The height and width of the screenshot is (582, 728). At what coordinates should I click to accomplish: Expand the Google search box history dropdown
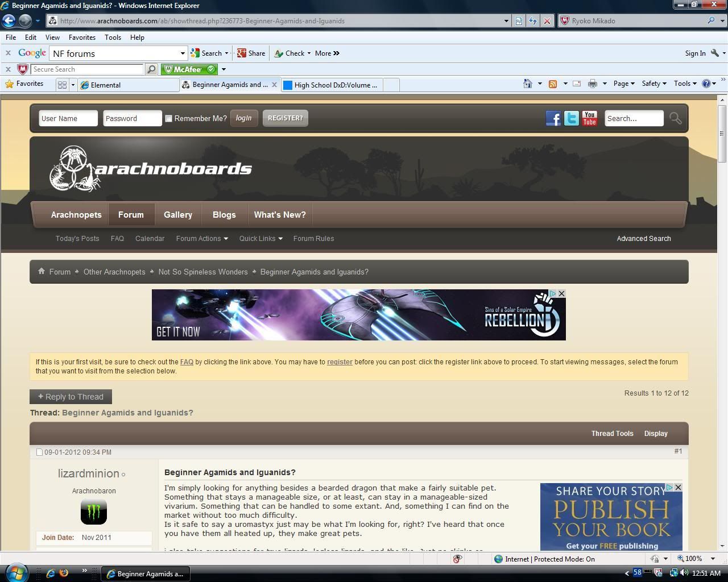coord(183,53)
